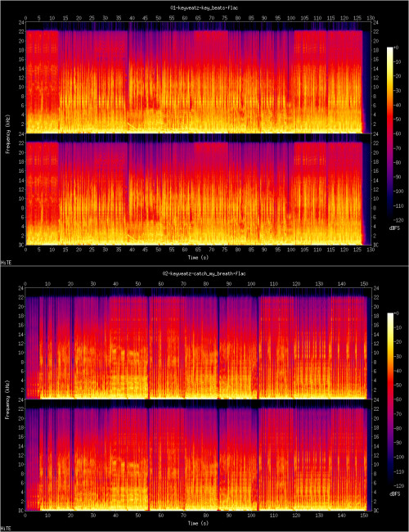Click the upper channel spectrogram of key_beats

(199, 78)
